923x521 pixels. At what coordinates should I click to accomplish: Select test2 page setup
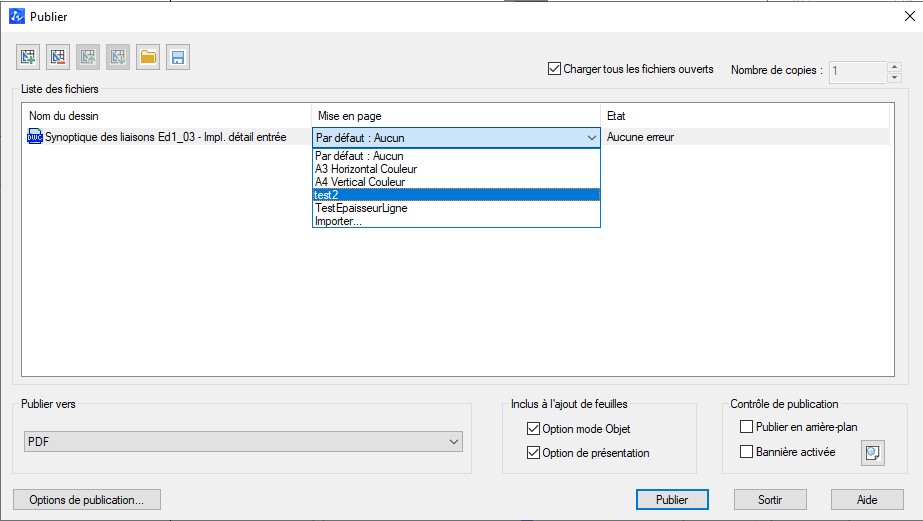pos(456,195)
